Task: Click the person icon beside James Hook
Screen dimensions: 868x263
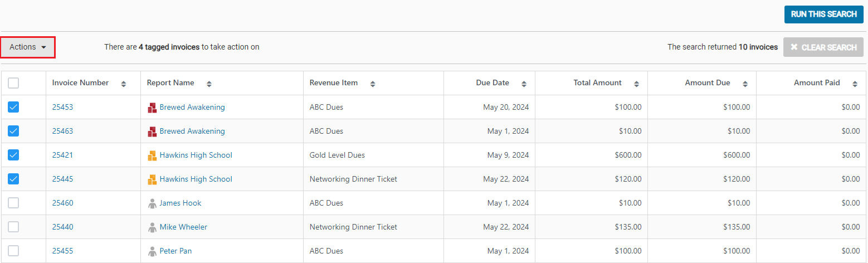Action: 152,203
